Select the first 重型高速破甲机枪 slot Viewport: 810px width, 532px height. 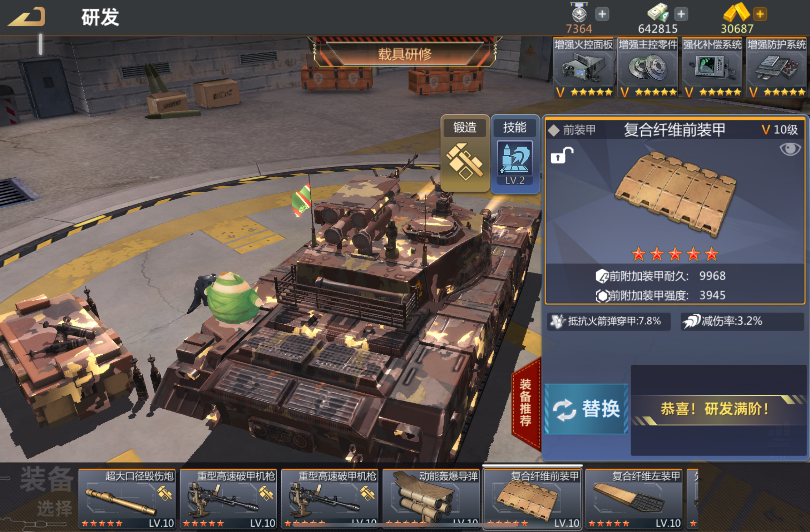tap(228, 499)
